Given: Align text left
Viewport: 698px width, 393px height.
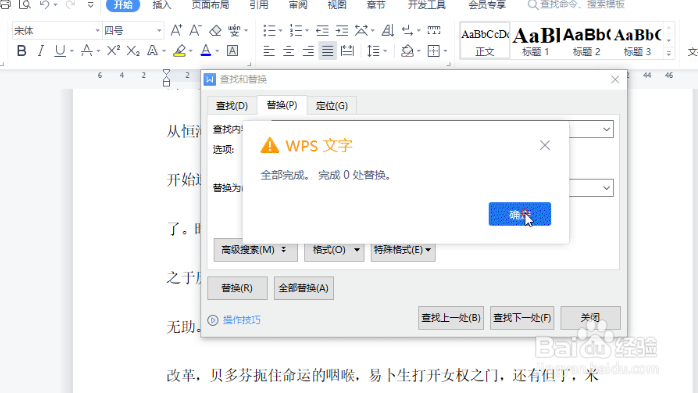Looking at the screenshot, I should pyautogui.click(x=269, y=51).
